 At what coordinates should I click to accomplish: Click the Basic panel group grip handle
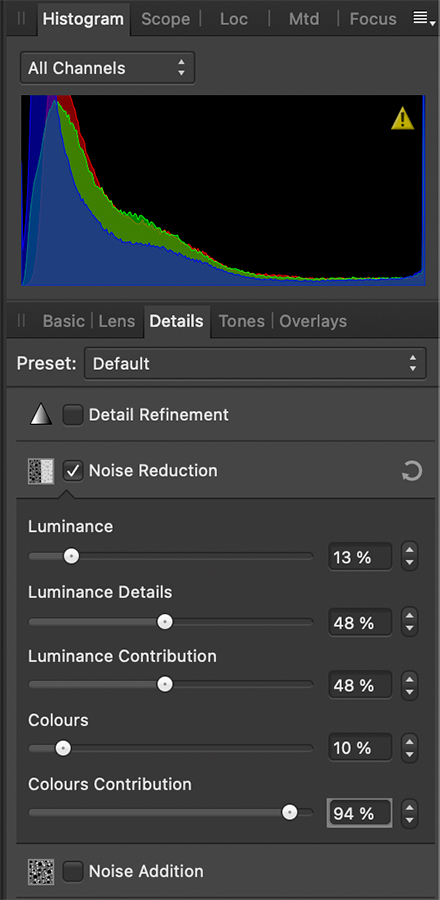21,320
